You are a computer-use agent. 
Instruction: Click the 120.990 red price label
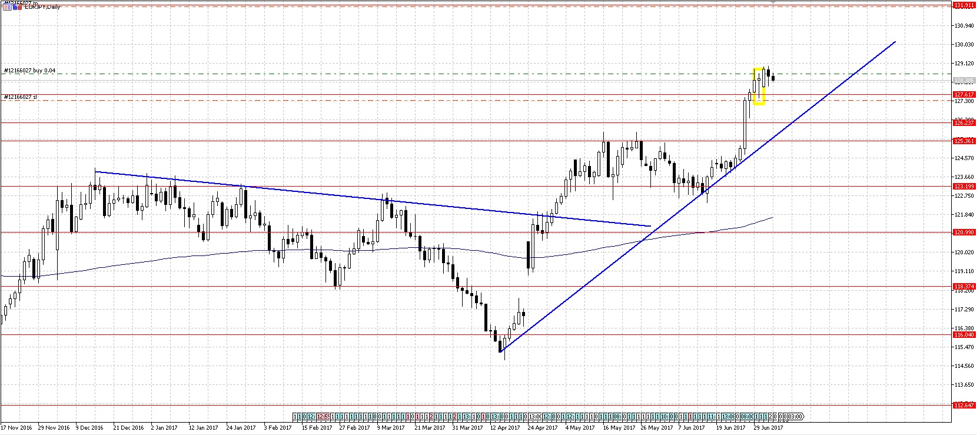point(964,232)
